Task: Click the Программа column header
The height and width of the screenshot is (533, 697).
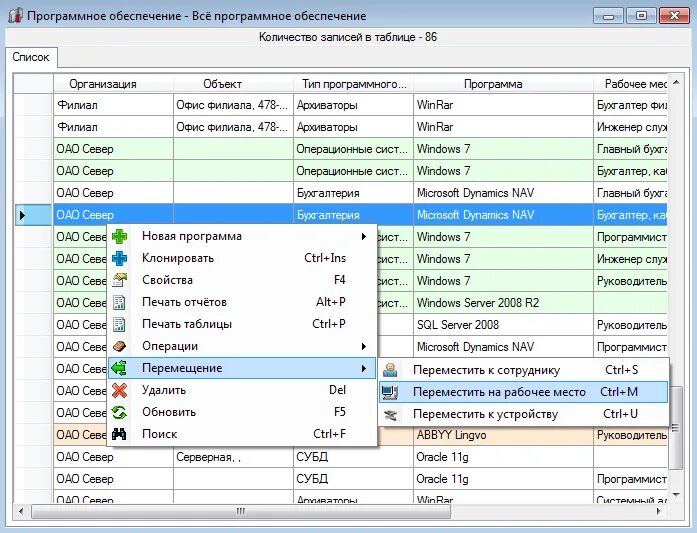Action: click(503, 84)
